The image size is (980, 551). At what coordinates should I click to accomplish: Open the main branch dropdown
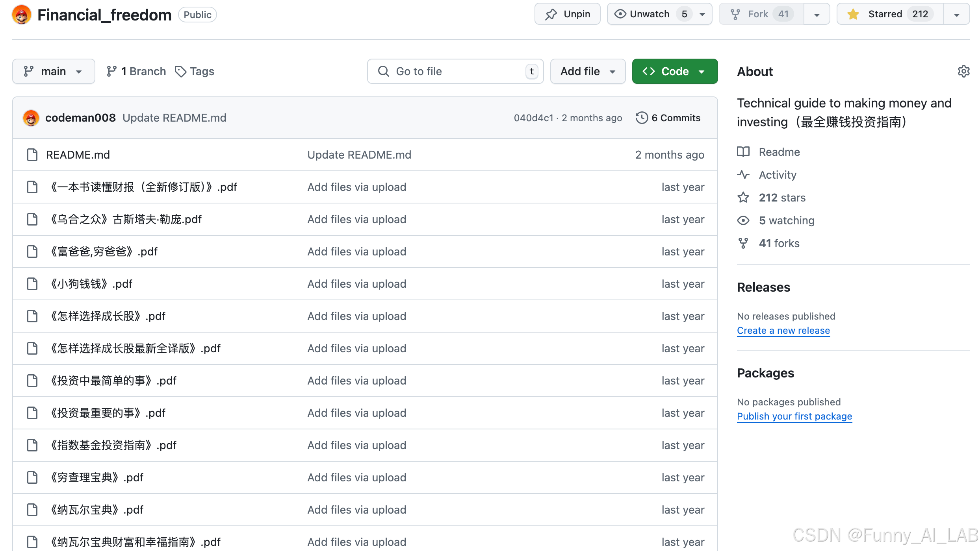tap(54, 71)
